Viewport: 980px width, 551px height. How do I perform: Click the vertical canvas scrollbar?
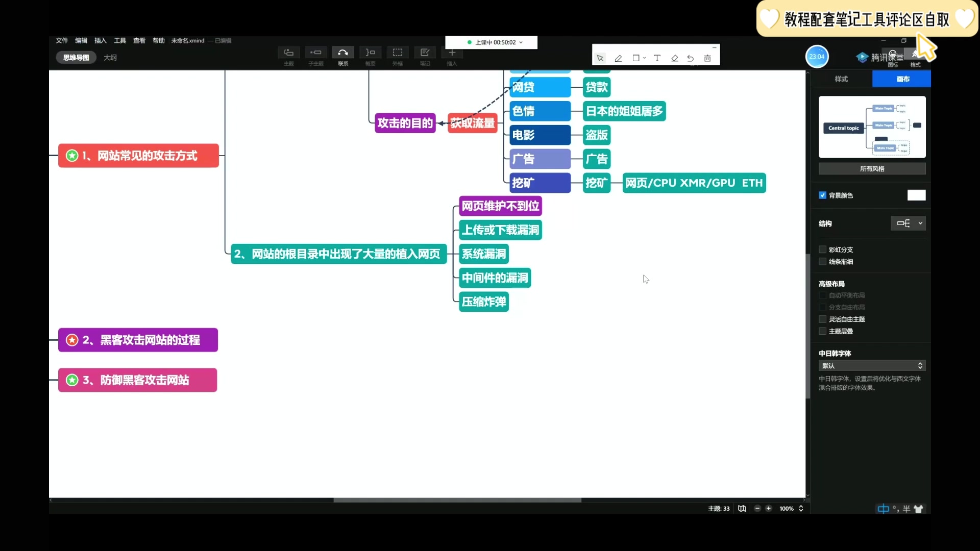(808, 327)
